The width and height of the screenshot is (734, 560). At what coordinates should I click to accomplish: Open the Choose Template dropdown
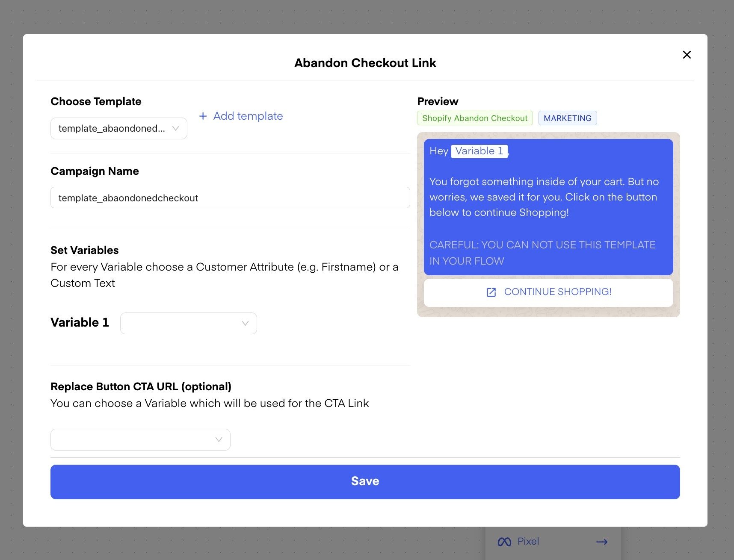(112, 129)
